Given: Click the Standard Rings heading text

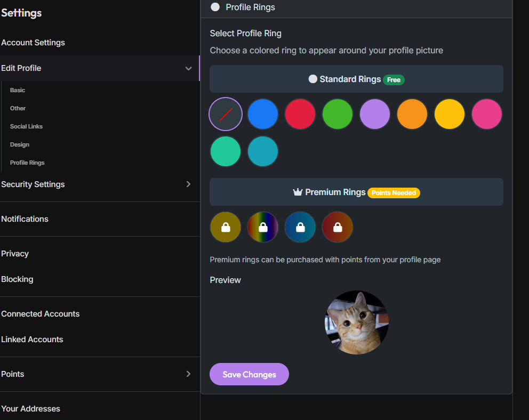Looking at the screenshot, I should tap(350, 79).
